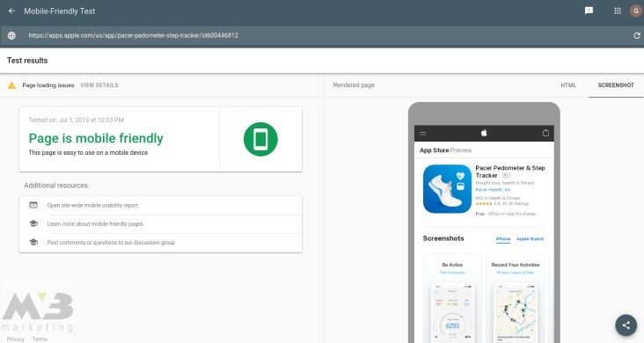Click the Privacy footer link
The width and height of the screenshot is (644, 343).
point(16,339)
